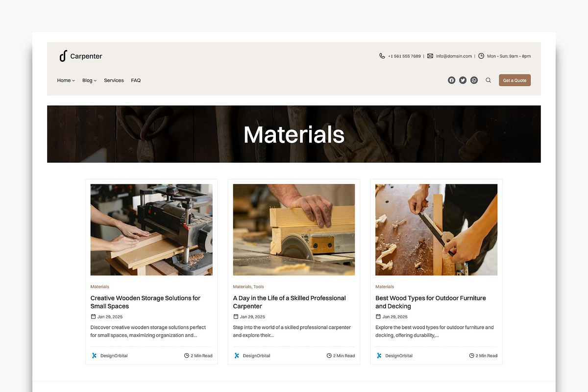Click Tools category on Skilled Carpenter card
The height and width of the screenshot is (392, 588).
(x=259, y=287)
